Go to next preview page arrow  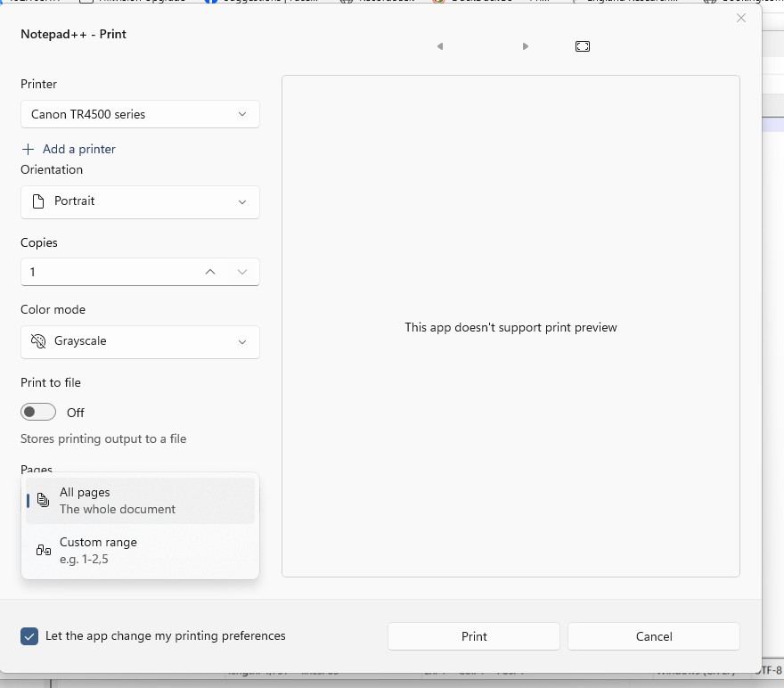[525, 46]
